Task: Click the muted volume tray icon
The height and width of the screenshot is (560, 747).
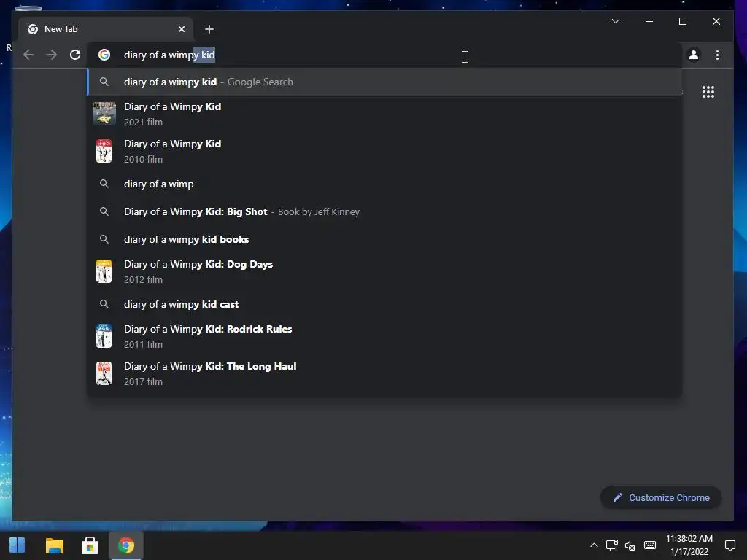Action: [x=630, y=545]
